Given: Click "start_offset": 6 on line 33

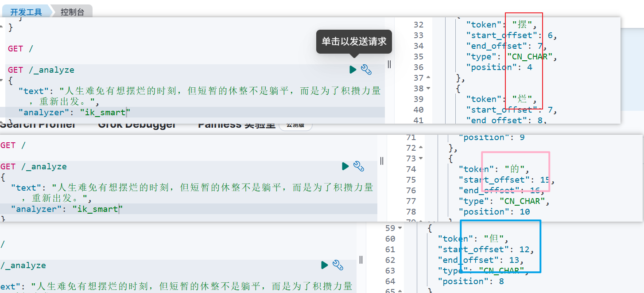Looking at the screenshot, I should coord(512,35).
